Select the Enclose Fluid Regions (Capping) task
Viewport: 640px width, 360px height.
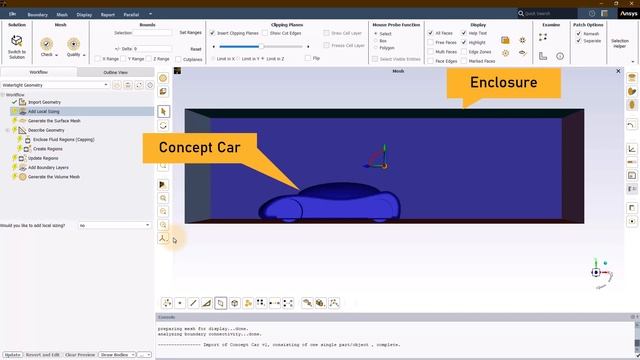[63, 140]
